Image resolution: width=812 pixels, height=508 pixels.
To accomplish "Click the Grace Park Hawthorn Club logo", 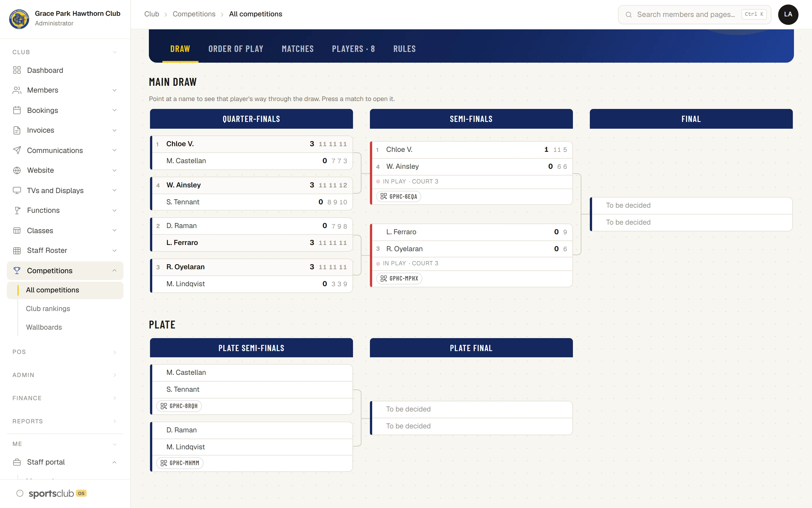I will 19,19.
